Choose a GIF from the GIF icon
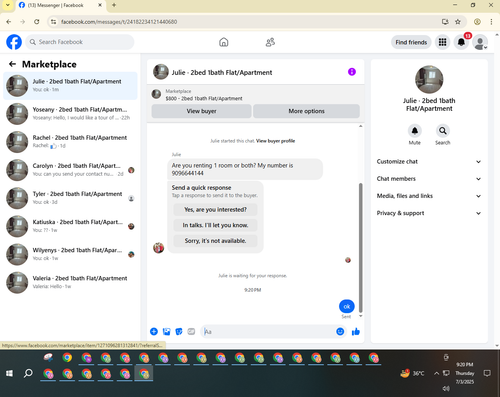This screenshot has width=500, height=397. tap(191, 331)
